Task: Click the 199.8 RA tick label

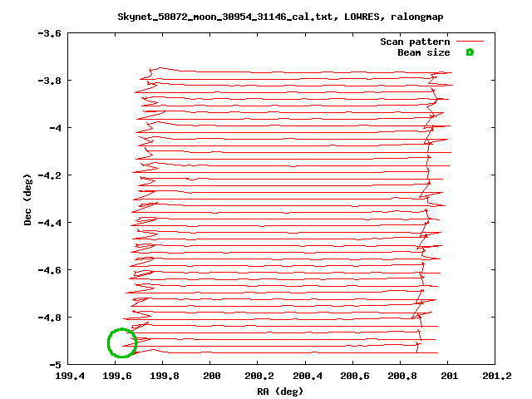Action: pyautogui.click(x=165, y=376)
